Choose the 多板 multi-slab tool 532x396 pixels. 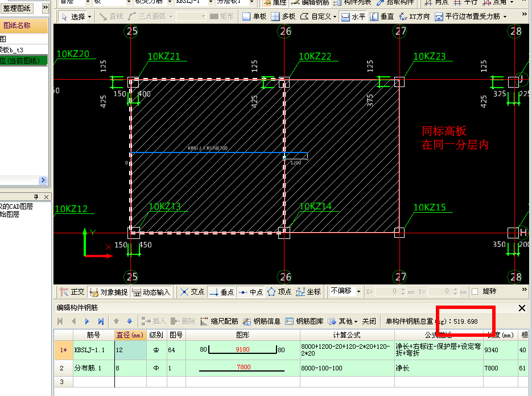coord(283,16)
